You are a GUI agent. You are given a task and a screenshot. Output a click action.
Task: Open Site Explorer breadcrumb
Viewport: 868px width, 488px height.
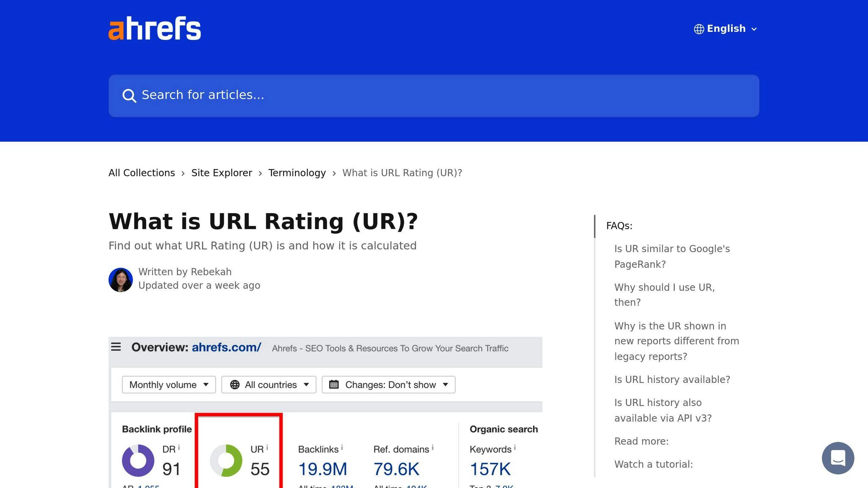point(222,173)
